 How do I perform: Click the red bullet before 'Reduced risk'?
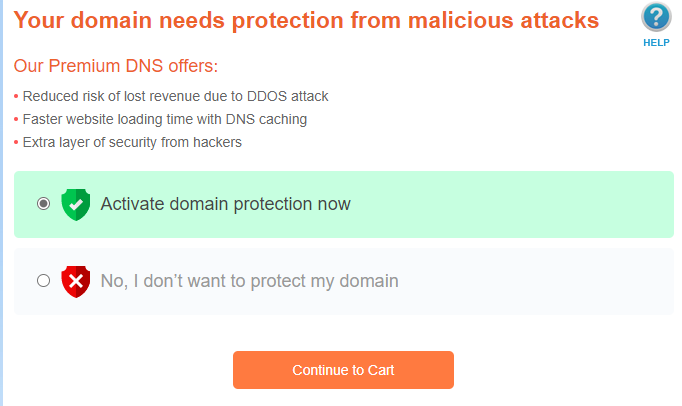pos(16,97)
